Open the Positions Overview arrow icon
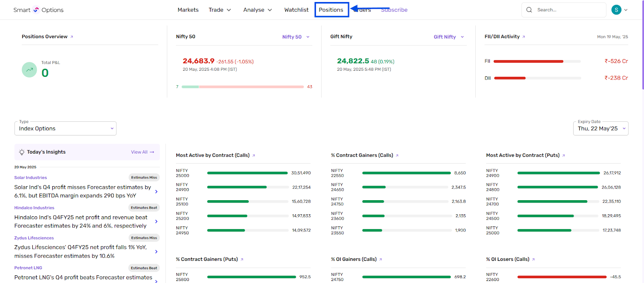The height and width of the screenshot is (283, 644). tap(72, 37)
